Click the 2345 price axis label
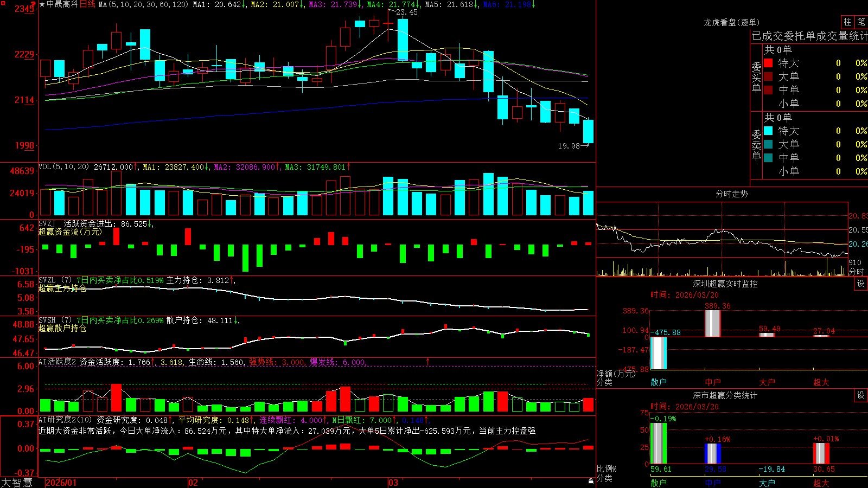The width and height of the screenshot is (868, 488). pyautogui.click(x=24, y=9)
